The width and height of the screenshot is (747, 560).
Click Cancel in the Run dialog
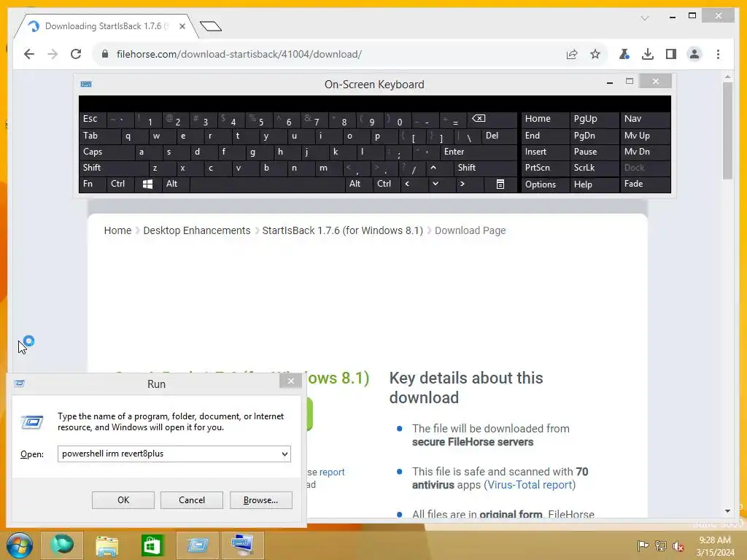coord(192,500)
